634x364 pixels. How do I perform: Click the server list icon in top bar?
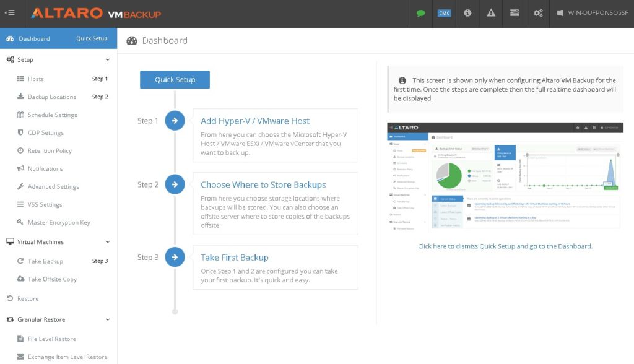[x=515, y=13]
